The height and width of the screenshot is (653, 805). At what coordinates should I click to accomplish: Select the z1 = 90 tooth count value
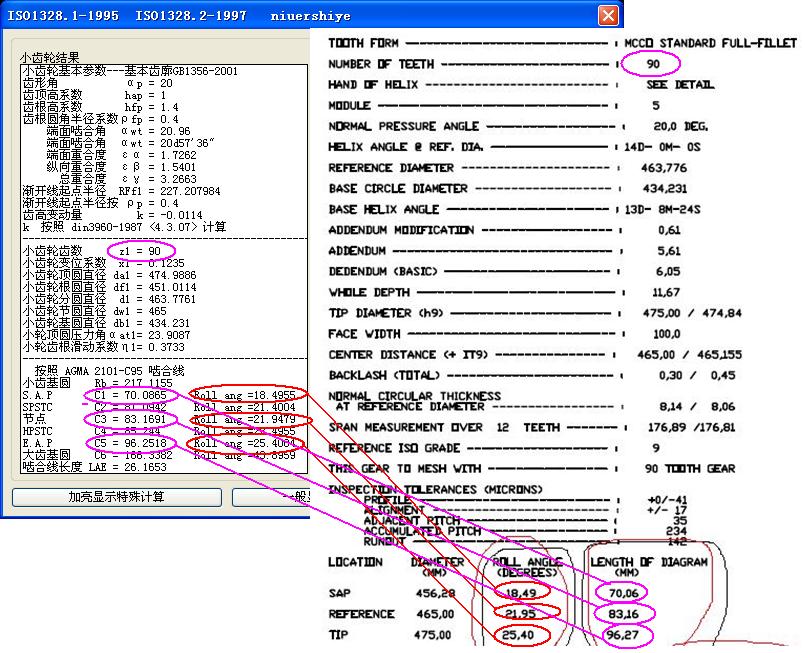point(140,251)
